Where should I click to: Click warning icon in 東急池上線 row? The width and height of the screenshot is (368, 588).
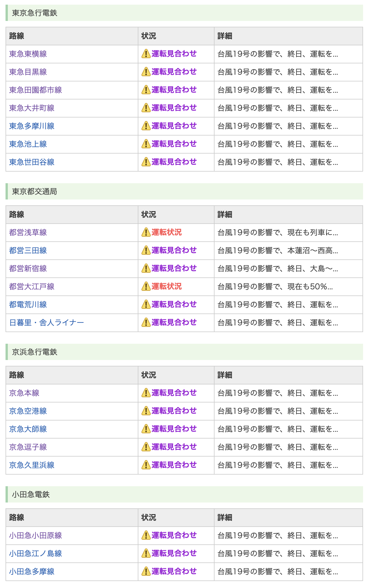tap(146, 144)
